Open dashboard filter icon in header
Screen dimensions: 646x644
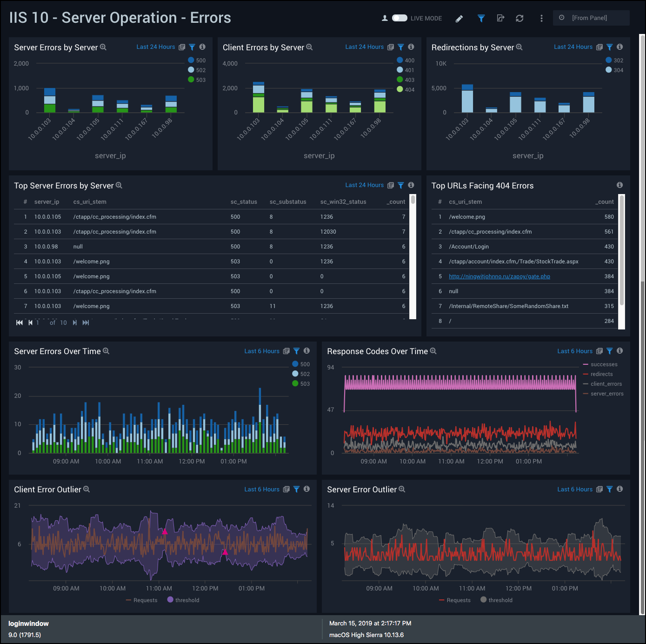tap(481, 18)
